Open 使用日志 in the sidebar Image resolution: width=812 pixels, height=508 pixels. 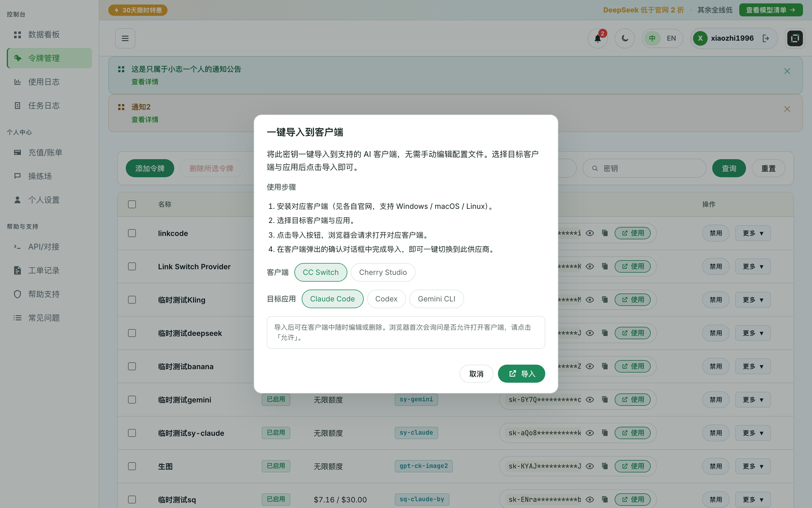pyautogui.click(x=49, y=82)
